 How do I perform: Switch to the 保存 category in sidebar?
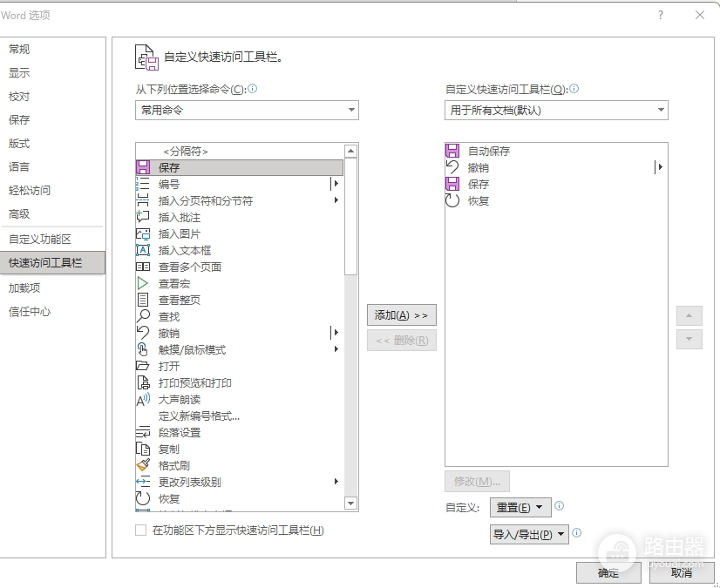pyautogui.click(x=19, y=120)
